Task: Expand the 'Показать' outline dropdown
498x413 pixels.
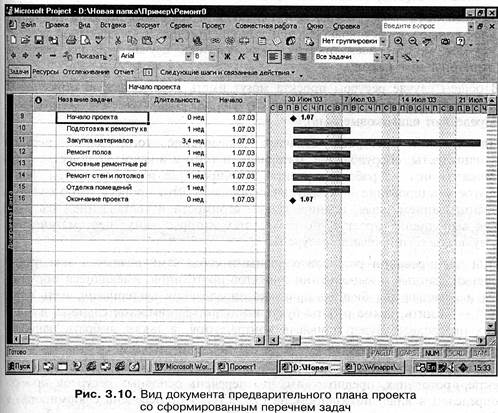Action: tap(94, 56)
